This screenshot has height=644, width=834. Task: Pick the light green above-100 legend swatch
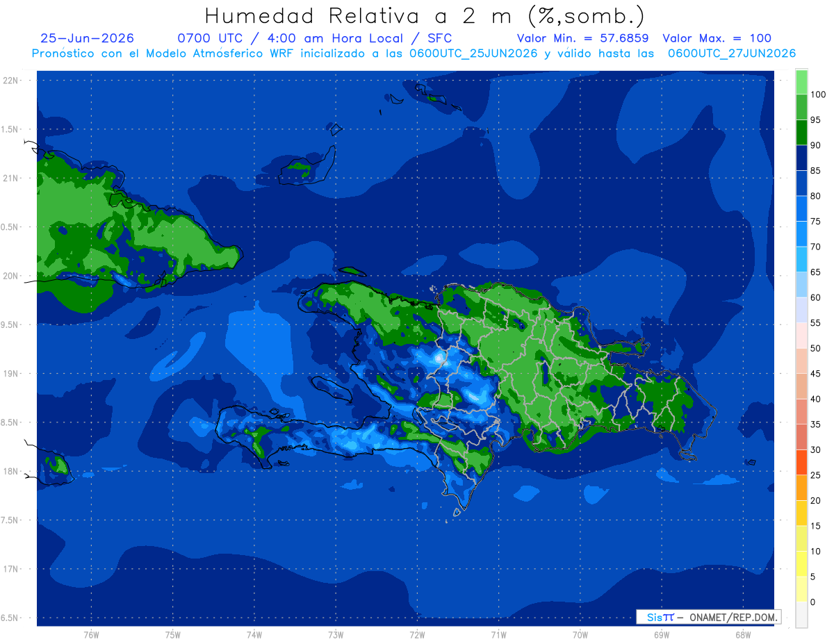[x=801, y=82]
